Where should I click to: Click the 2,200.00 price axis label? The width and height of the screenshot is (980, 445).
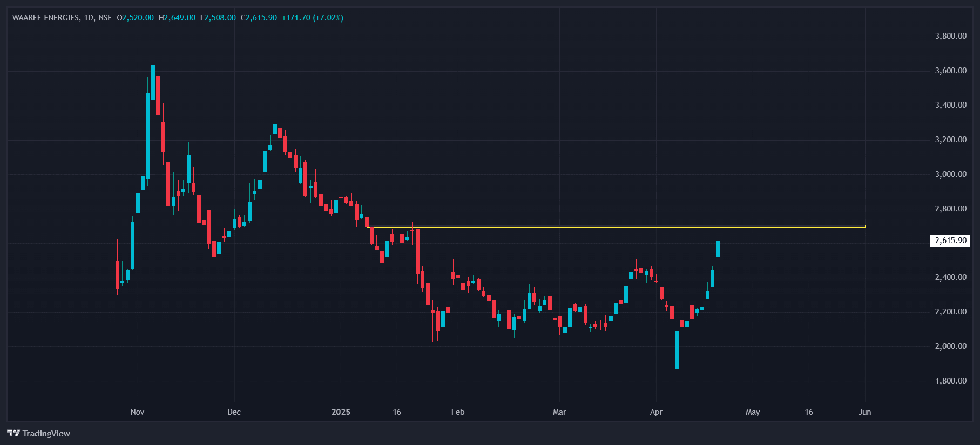951,312
